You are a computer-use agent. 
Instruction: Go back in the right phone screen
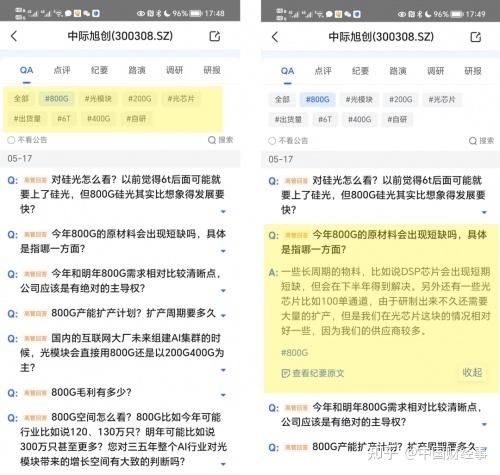[x=275, y=37]
